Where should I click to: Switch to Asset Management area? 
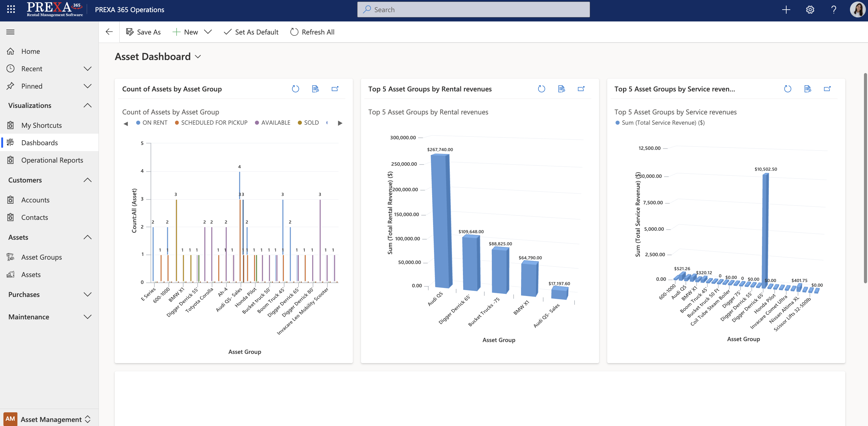[x=51, y=419]
